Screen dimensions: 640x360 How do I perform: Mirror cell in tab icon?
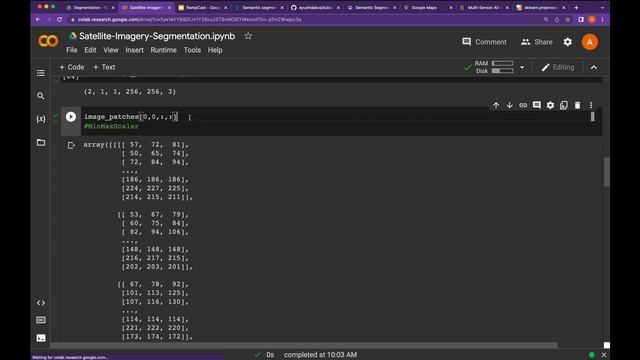(x=564, y=105)
